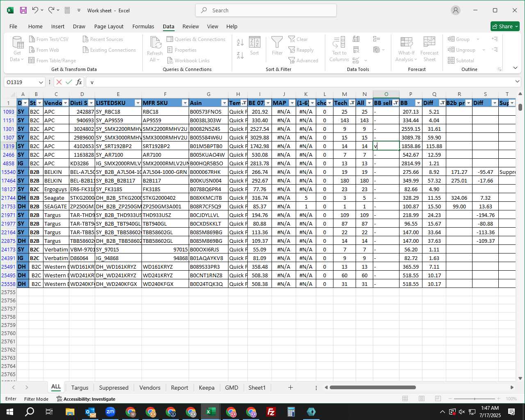This screenshot has height=420, width=525.
Task: Sort ascending with the A to Z icon
Action: coord(240,42)
